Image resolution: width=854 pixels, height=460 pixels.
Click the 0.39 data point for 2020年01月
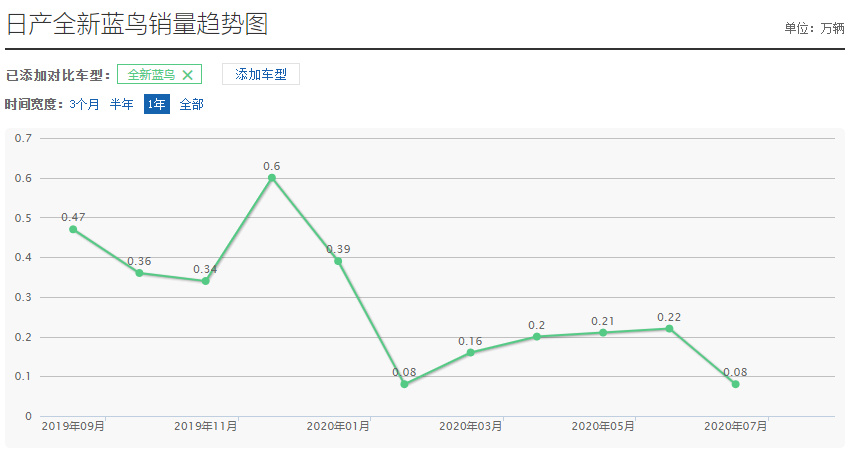coord(338,261)
